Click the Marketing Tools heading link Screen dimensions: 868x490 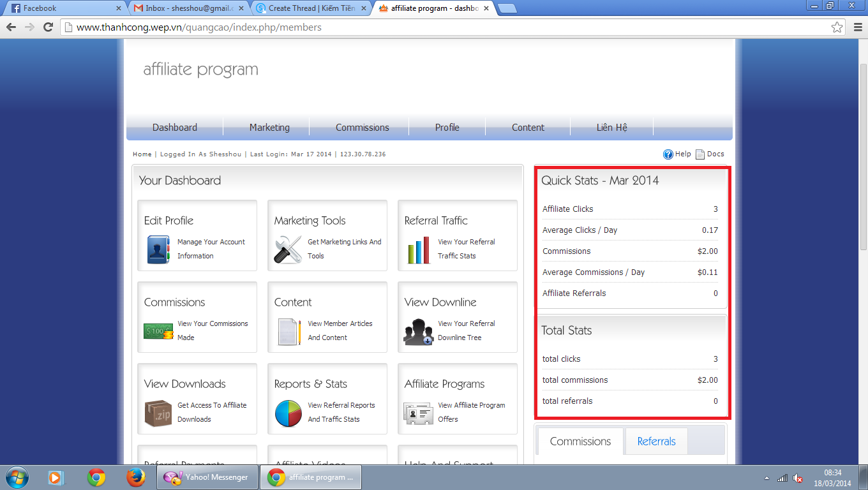(x=310, y=221)
